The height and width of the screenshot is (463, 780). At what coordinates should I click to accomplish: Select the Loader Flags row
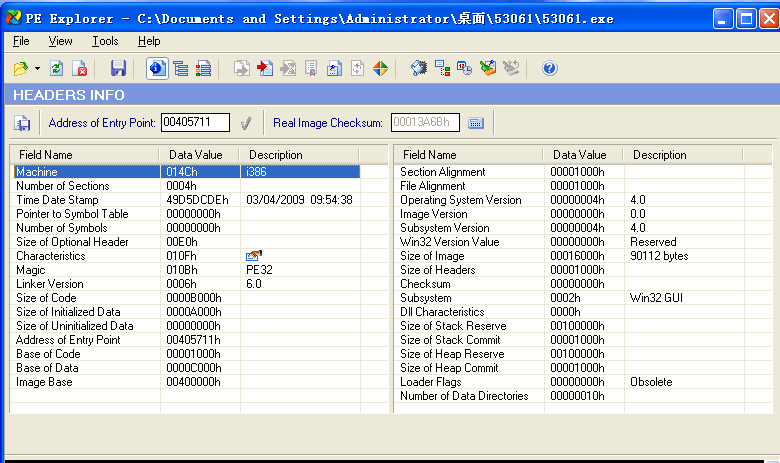click(571, 382)
